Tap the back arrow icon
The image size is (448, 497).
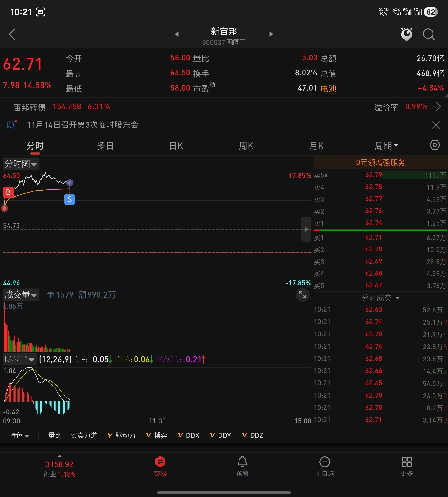pos(12,34)
